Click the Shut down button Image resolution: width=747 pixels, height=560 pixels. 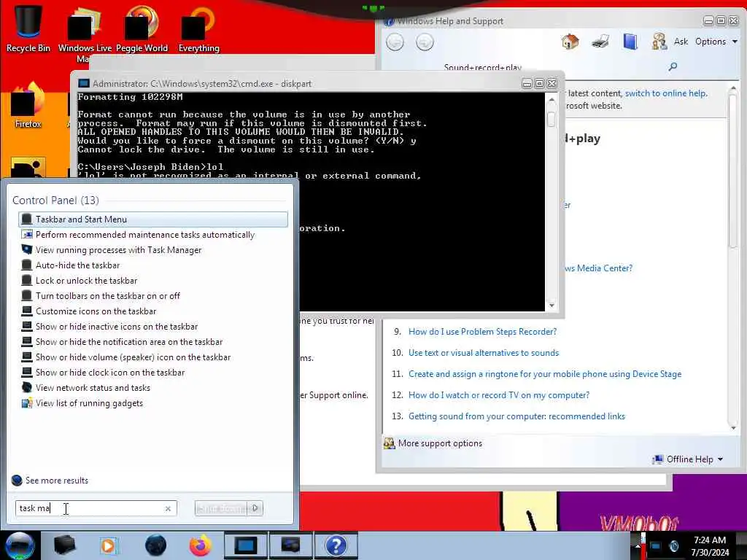click(x=222, y=508)
